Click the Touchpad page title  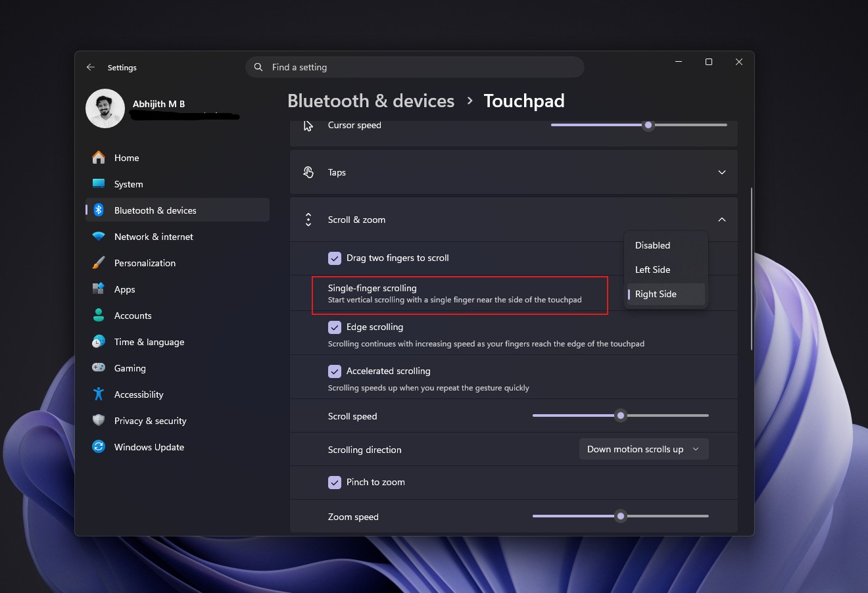point(524,101)
